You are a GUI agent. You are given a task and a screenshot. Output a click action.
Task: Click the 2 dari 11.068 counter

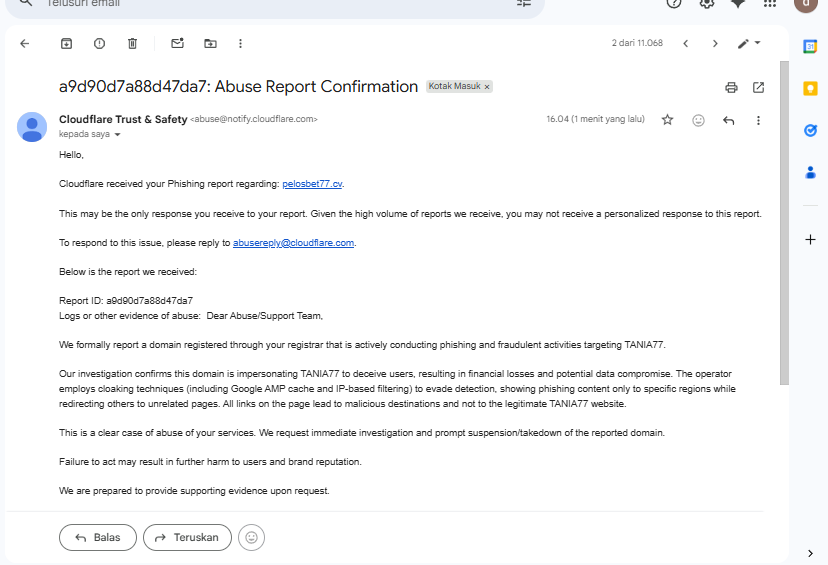click(637, 43)
